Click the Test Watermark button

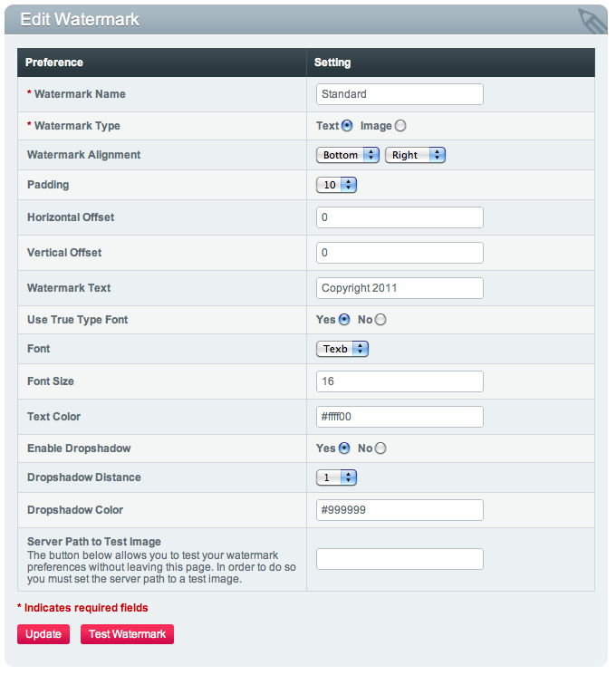pyautogui.click(x=127, y=634)
